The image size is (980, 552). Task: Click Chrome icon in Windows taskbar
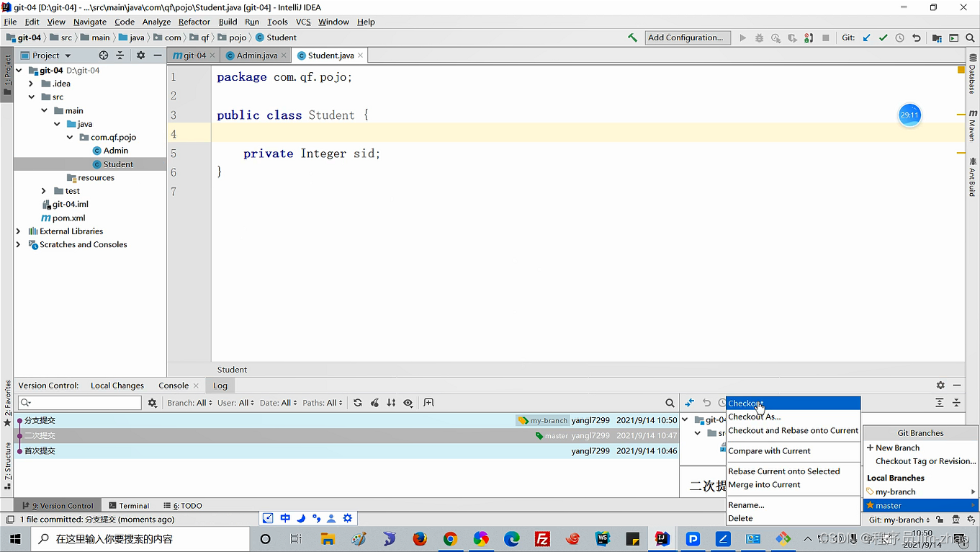point(451,539)
